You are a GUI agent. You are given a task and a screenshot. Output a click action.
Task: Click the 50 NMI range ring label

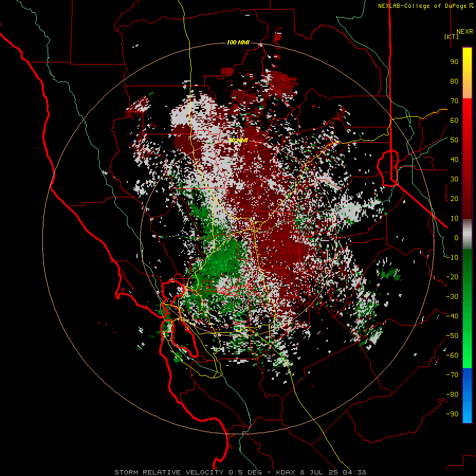coord(238,141)
